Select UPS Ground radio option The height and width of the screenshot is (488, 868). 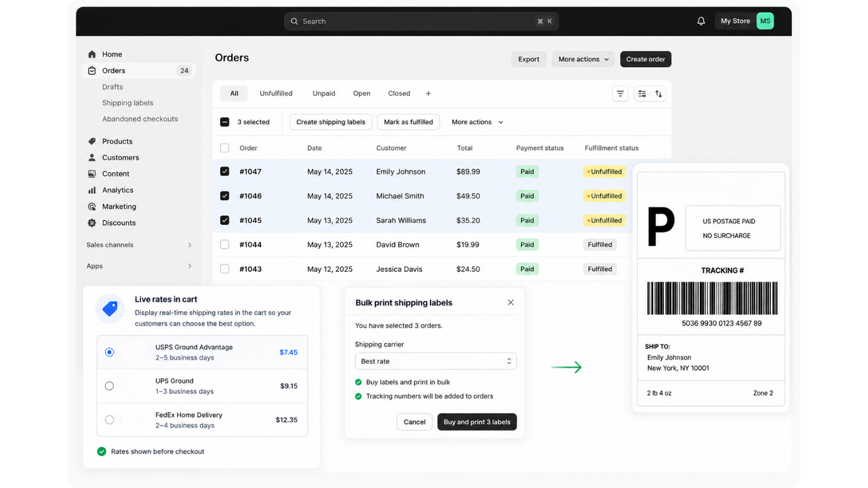click(x=109, y=386)
